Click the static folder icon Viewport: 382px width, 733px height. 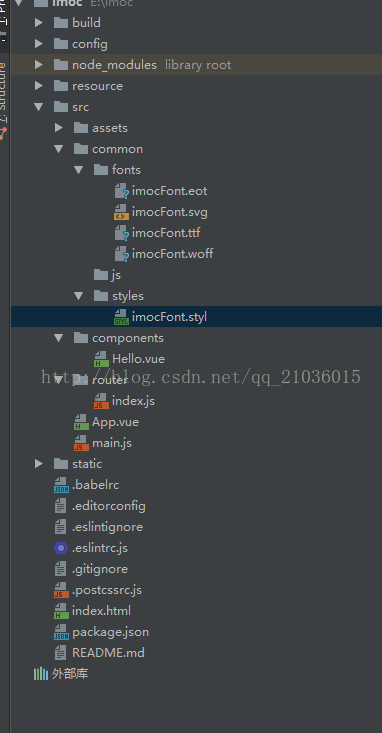[61, 464]
